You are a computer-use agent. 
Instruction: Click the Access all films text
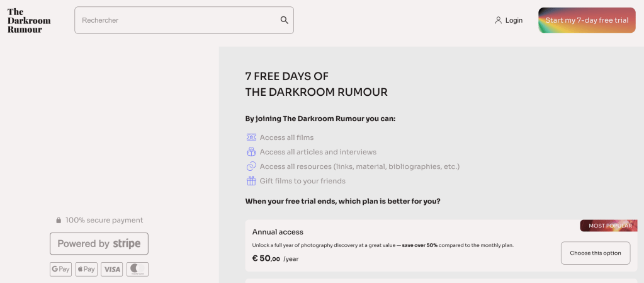tap(286, 137)
